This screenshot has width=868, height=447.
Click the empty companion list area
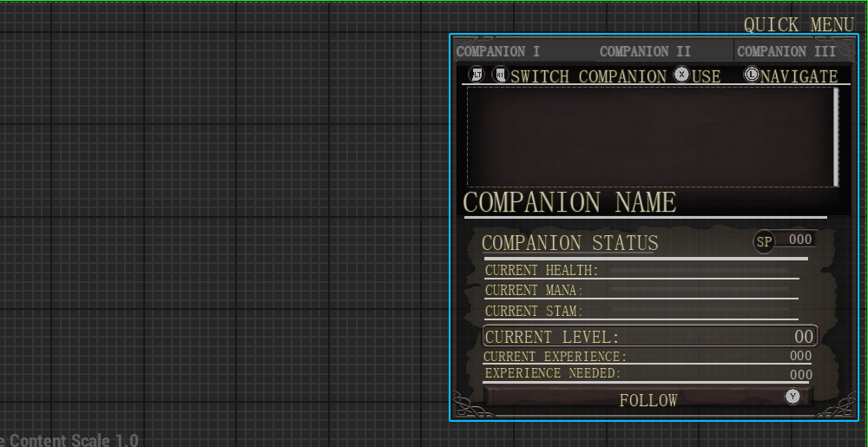point(650,137)
